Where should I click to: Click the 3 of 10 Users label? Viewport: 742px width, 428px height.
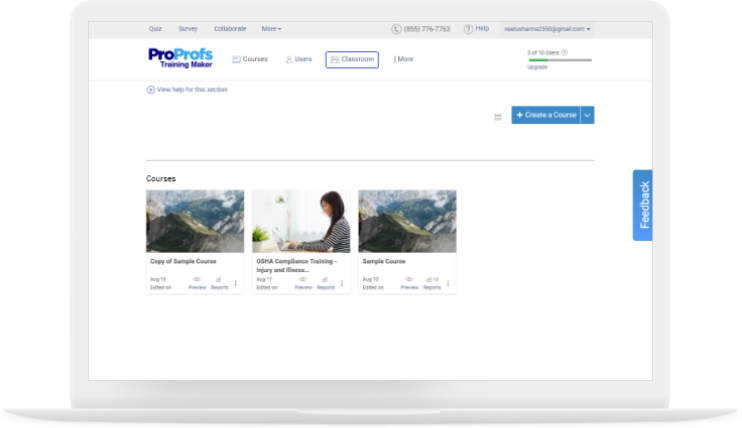[x=543, y=53]
